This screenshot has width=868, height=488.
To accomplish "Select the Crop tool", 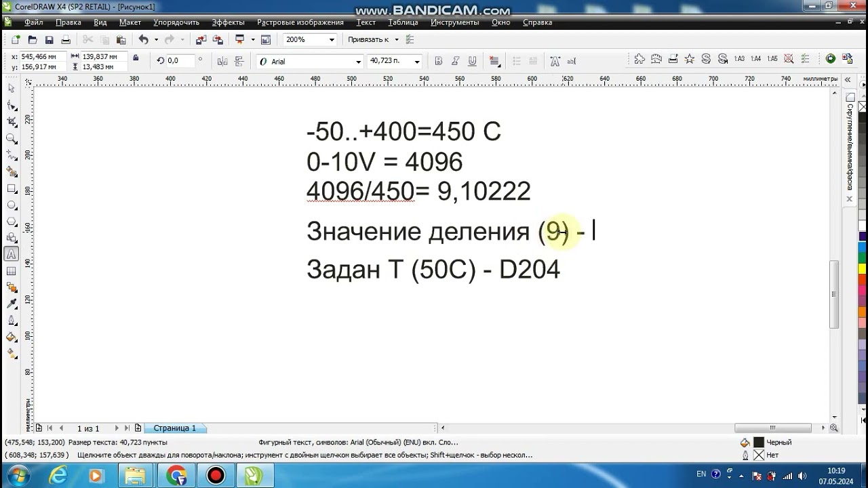I will coord(11,122).
